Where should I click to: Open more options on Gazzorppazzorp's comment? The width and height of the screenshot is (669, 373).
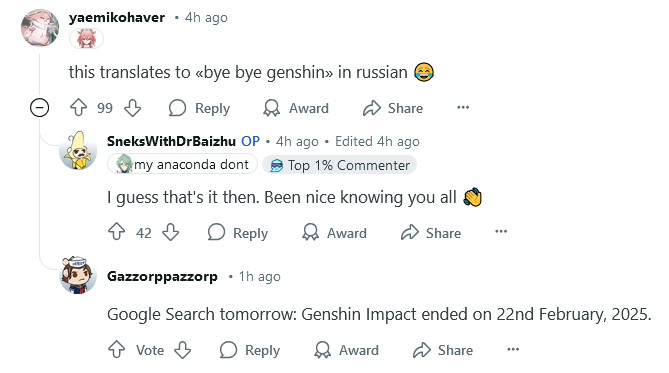click(513, 350)
